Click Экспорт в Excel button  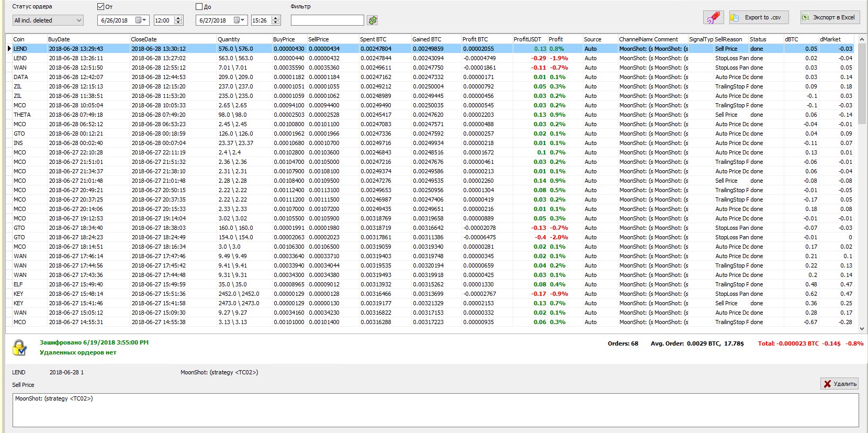(x=829, y=17)
